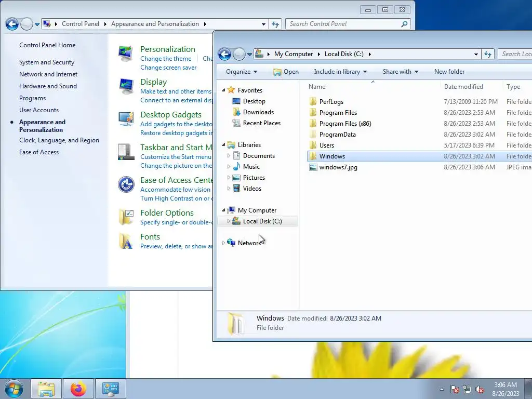This screenshot has height=399, width=532.
Task: Open the Local Disk address bar history dropdown
Action: pyautogui.click(x=476, y=54)
